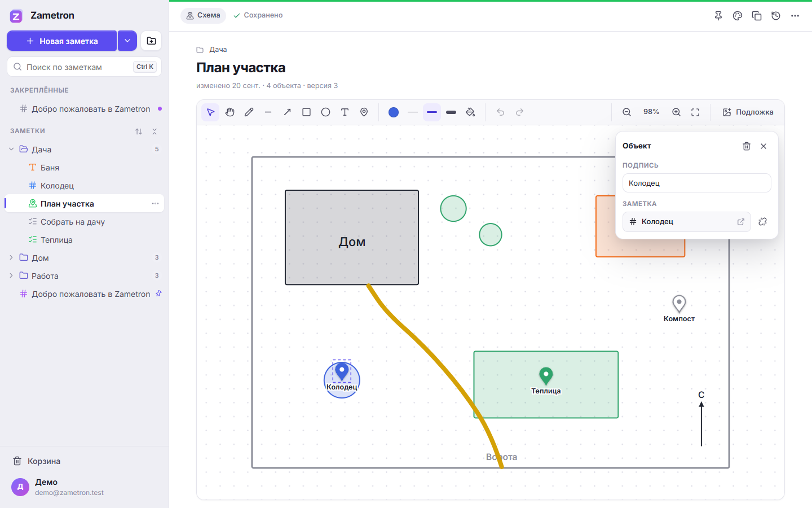
Task: Open the theme palette icon
Action: 738,16
